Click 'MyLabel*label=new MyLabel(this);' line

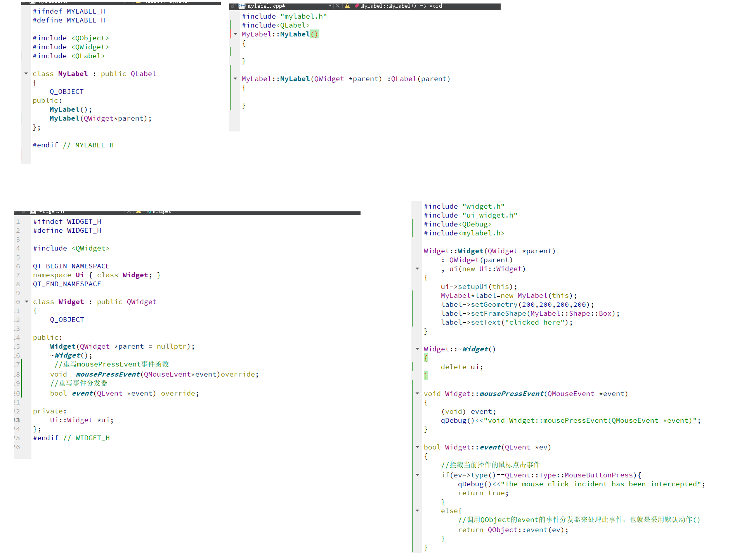pos(509,296)
